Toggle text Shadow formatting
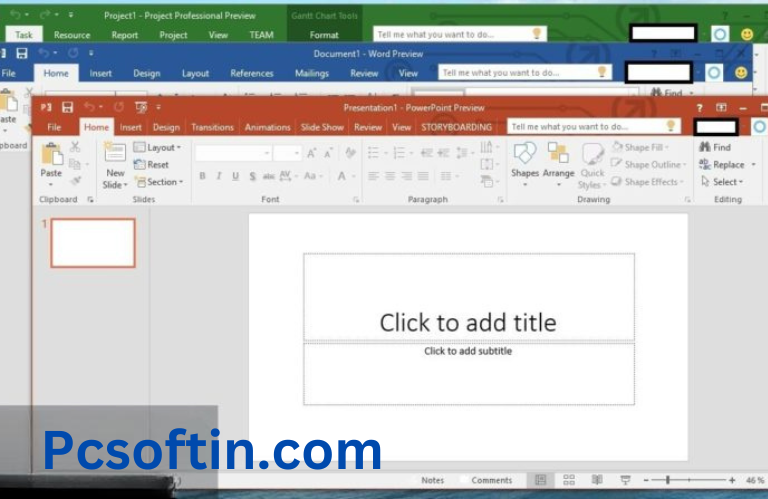This screenshot has width=768, height=499. 252,176
